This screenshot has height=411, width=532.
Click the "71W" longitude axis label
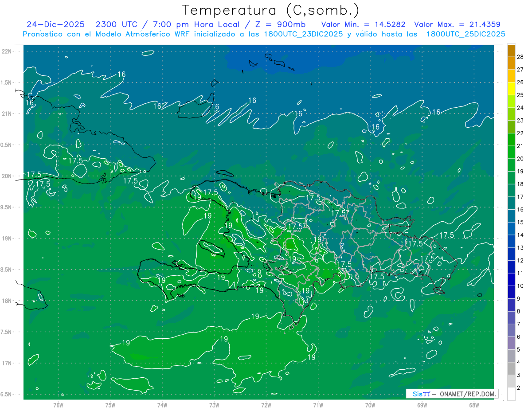click(x=318, y=405)
